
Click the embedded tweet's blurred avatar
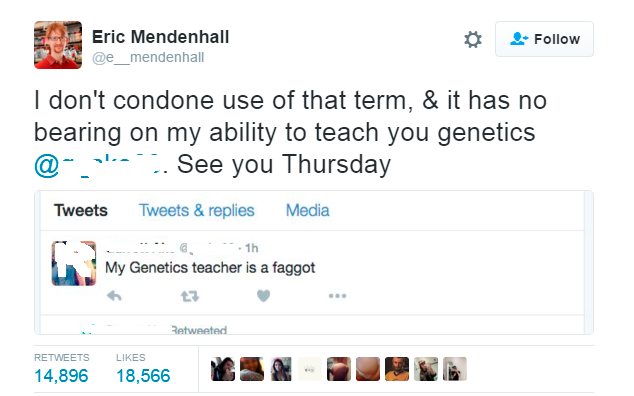[x=74, y=263]
